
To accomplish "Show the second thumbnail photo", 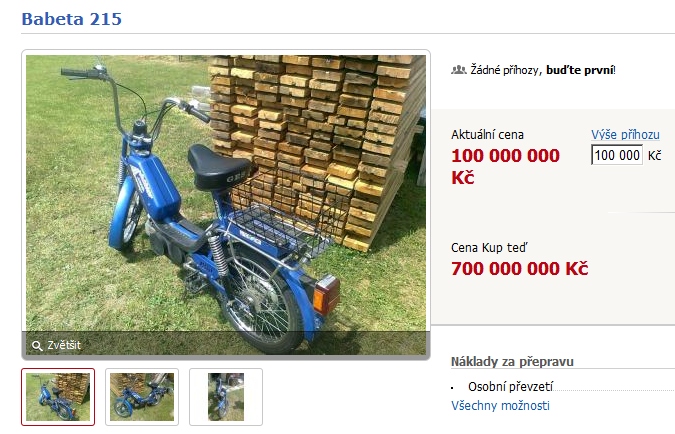I will tap(142, 397).
